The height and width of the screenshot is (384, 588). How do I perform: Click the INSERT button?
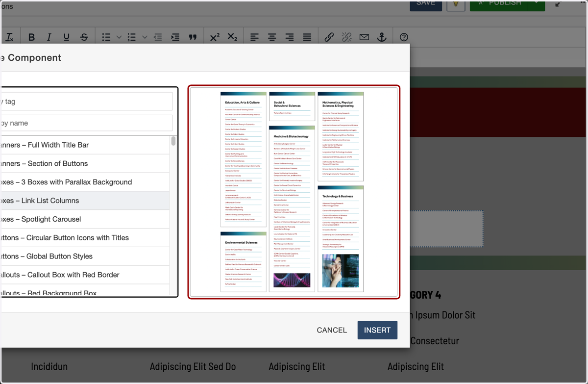[377, 330]
